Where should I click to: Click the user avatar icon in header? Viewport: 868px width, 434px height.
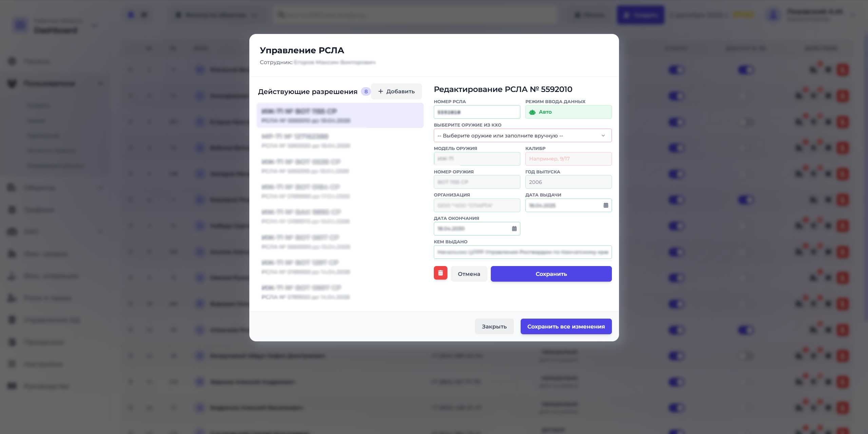pos(773,15)
